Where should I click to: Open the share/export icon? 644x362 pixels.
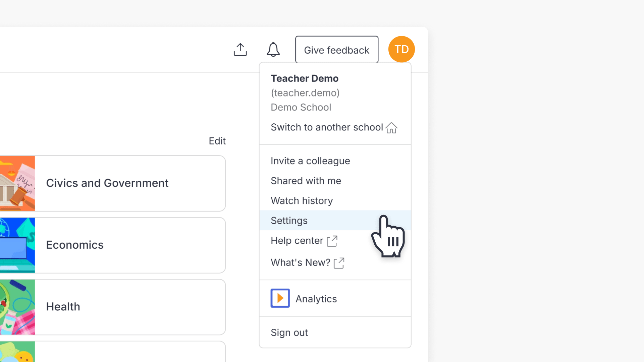[240, 49]
